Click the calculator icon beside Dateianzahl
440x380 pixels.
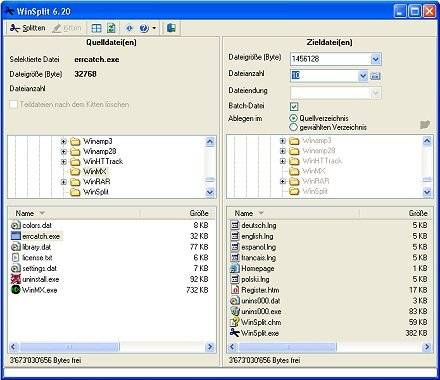375,76
